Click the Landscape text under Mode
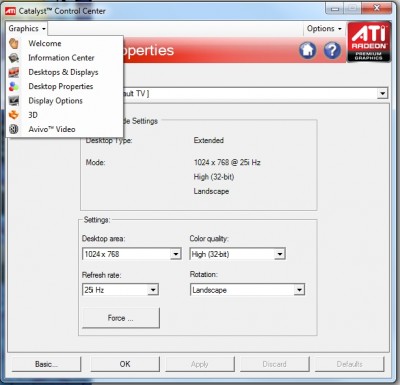The width and height of the screenshot is (400, 385). point(211,191)
